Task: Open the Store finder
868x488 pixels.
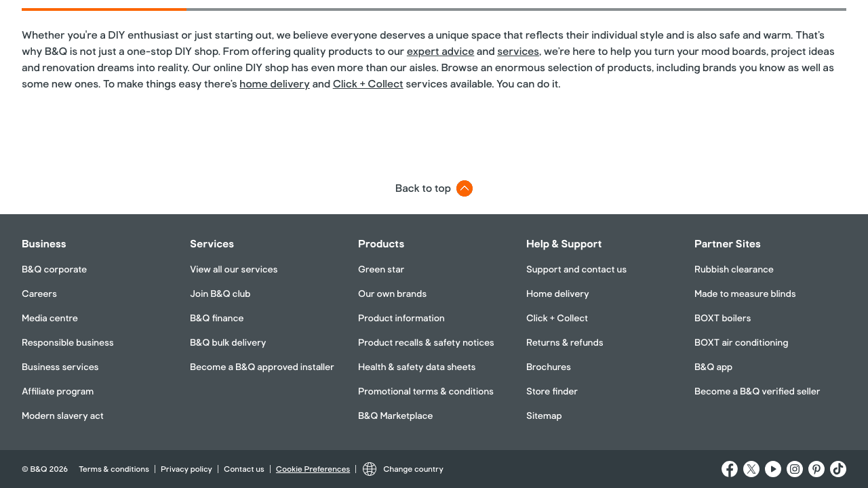Action: click(x=552, y=392)
